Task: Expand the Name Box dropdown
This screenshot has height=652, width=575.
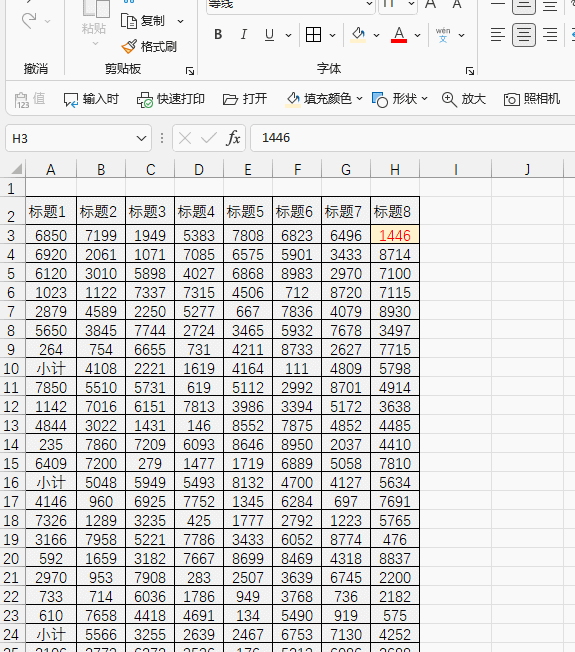Action: [141, 138]
